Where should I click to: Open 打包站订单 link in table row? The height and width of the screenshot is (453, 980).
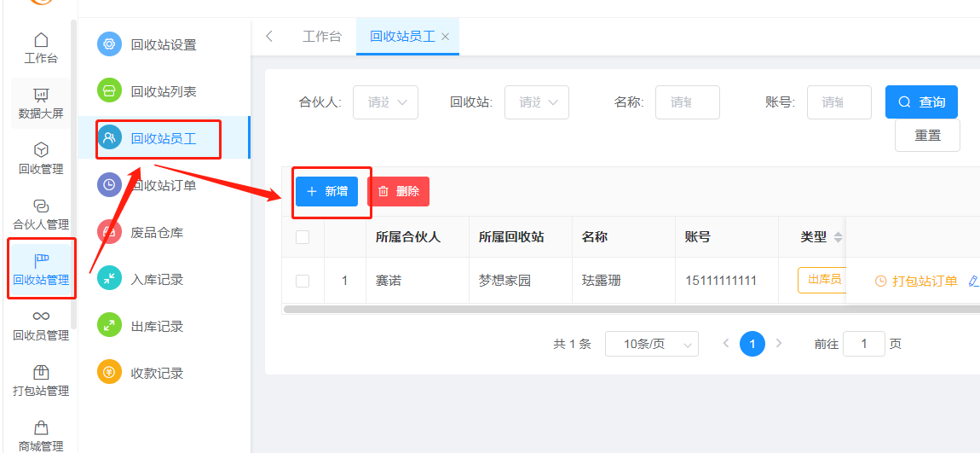[x=916, y=281]
